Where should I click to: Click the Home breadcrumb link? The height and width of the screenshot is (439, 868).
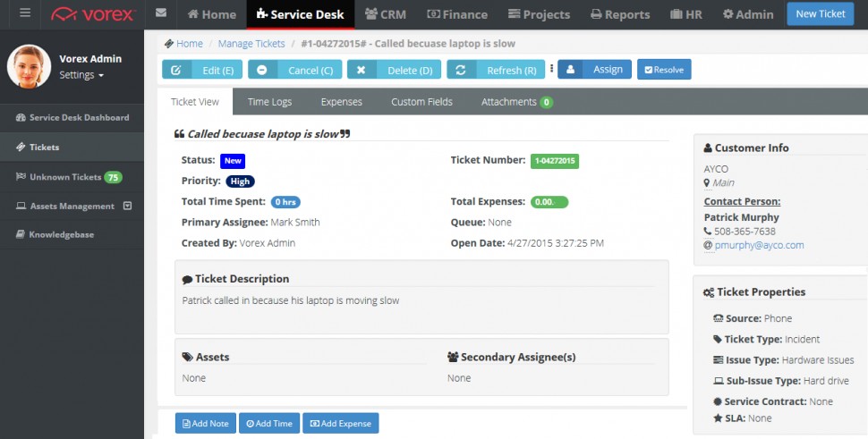pyautogui.click(x=190, y=44)
